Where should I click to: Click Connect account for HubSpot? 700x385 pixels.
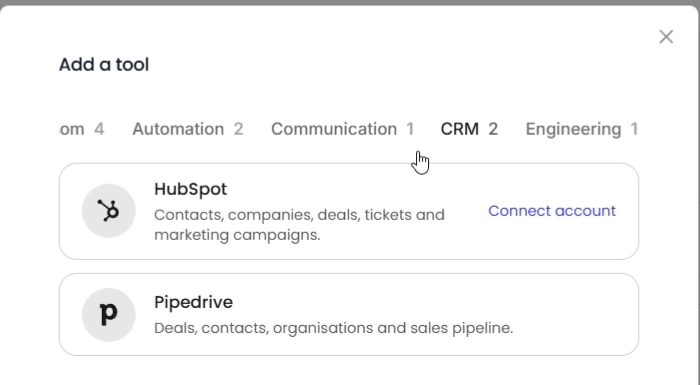coord(552,211)
